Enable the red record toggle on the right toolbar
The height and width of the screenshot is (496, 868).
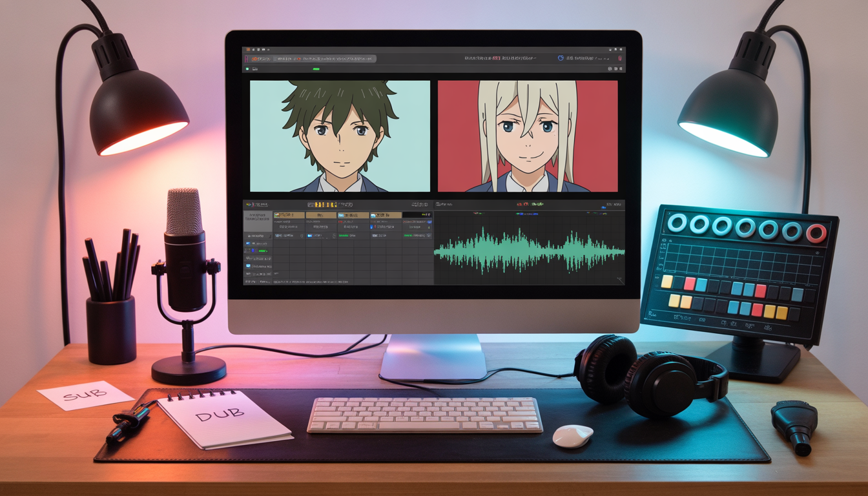(x=619, y=59)
